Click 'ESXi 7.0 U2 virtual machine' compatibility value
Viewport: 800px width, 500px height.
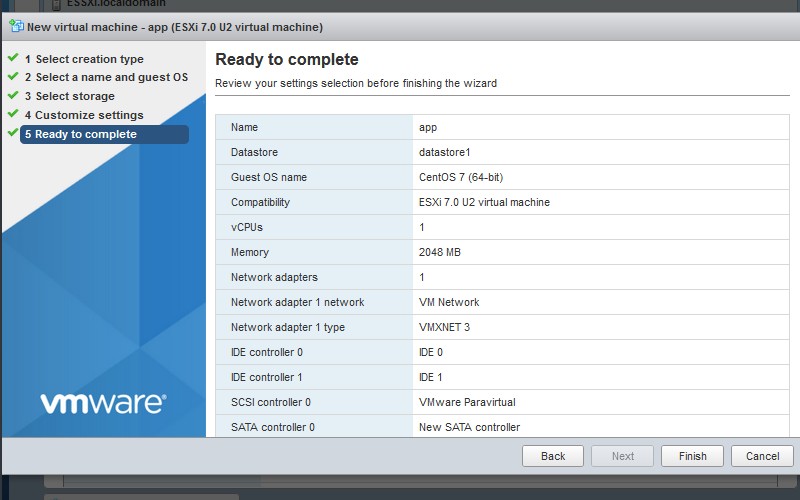click(484, 202)
